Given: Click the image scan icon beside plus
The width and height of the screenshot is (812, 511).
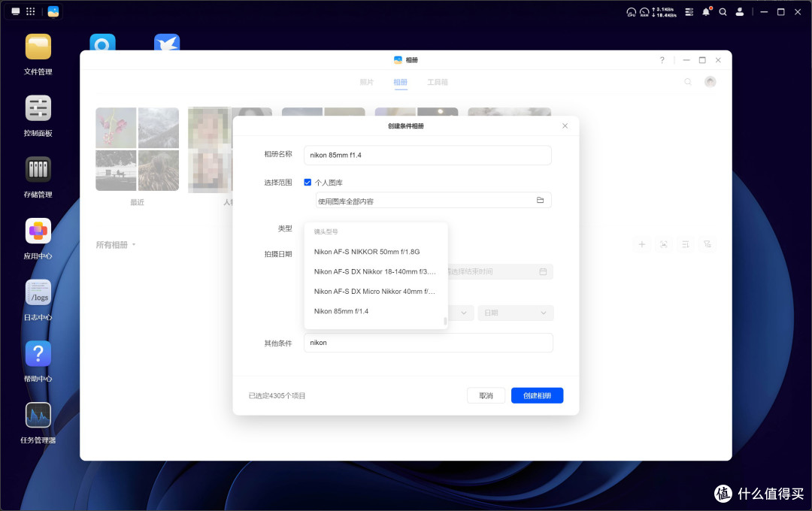Looking at the screenshot, I should click(663, 244).
